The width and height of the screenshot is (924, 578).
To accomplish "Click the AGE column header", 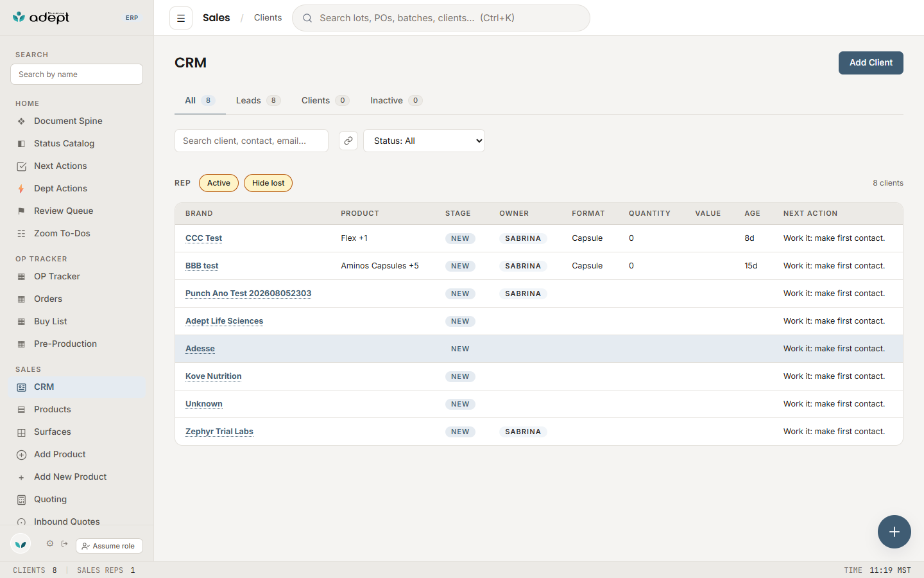I will (x=752, y=213).
